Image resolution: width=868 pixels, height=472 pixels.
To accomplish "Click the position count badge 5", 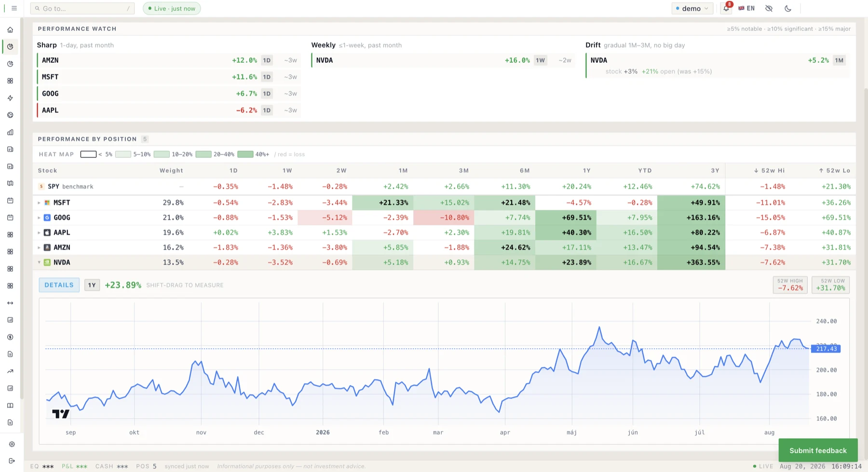I will 145,139.
